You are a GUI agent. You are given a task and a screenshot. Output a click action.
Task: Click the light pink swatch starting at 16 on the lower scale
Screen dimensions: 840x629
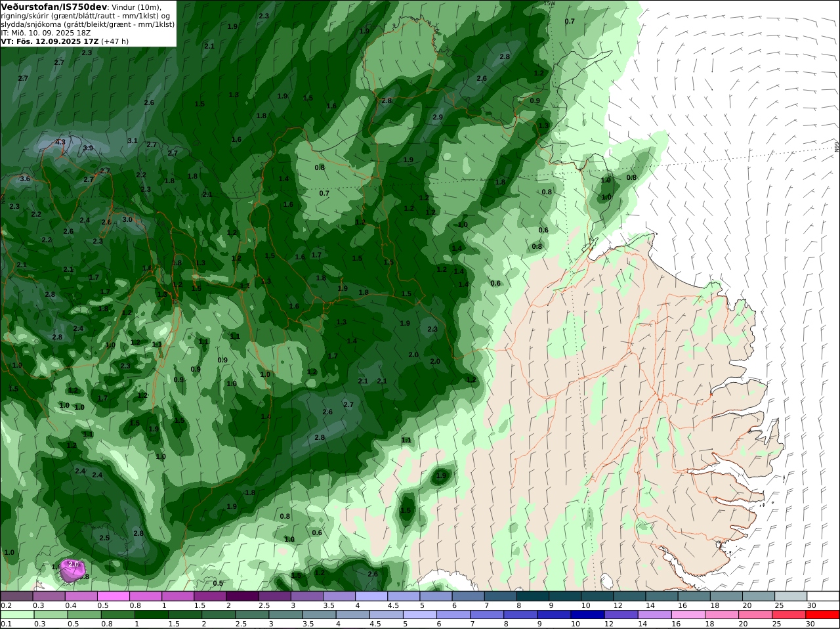coord(689,615)
